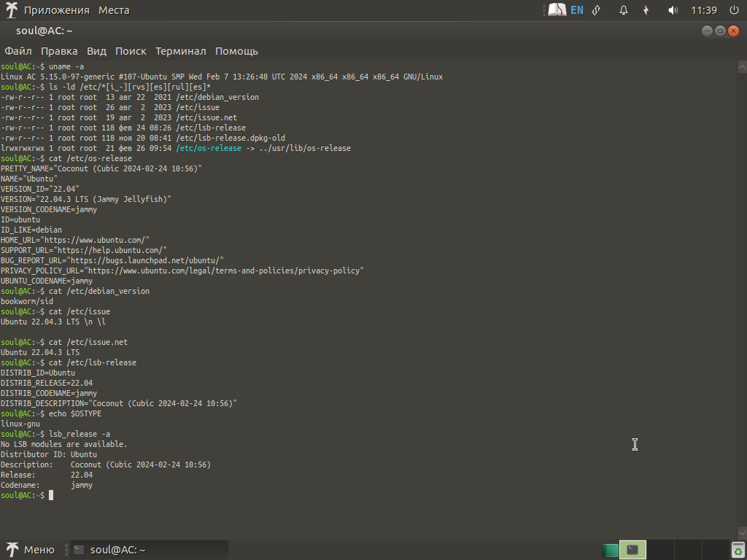Open the Терминал menu

pos(181,51)
